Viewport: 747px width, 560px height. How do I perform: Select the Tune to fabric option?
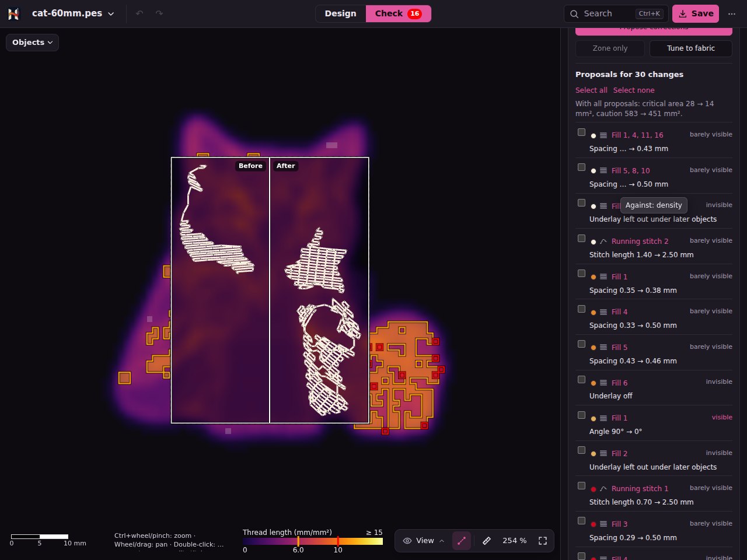[x=691, y=48]
